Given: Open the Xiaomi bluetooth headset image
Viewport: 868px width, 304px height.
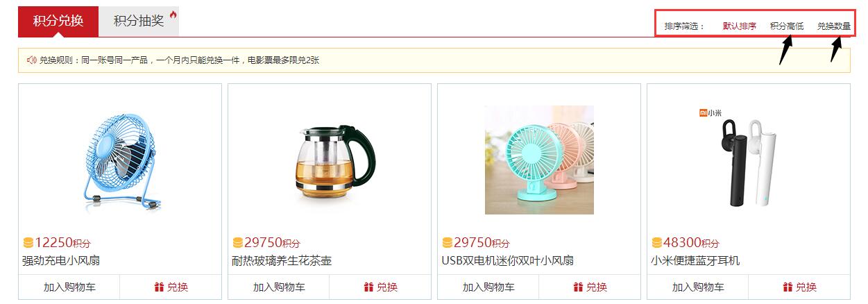Looking at the screenshot, I should pyautogui.click(x=749, y=160).
